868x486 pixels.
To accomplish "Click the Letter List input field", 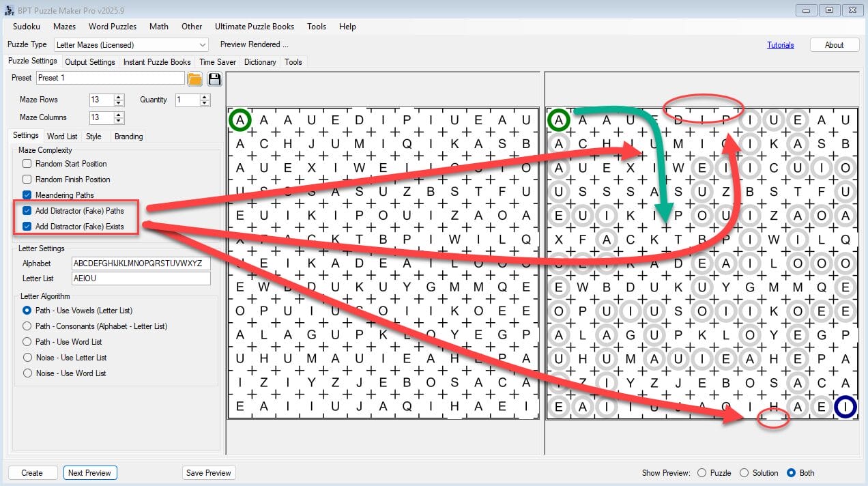I will pyautogui.click(x=141, y=278).
